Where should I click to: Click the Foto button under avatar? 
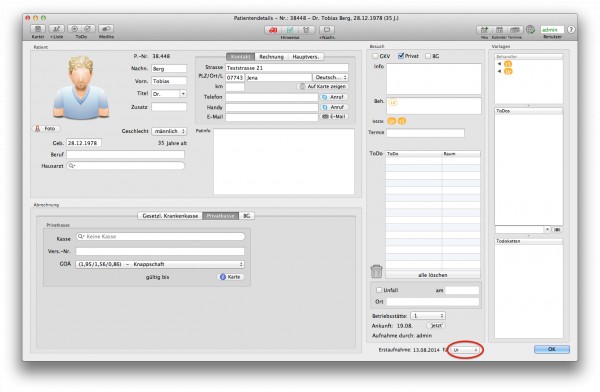(x=46, y=129)
